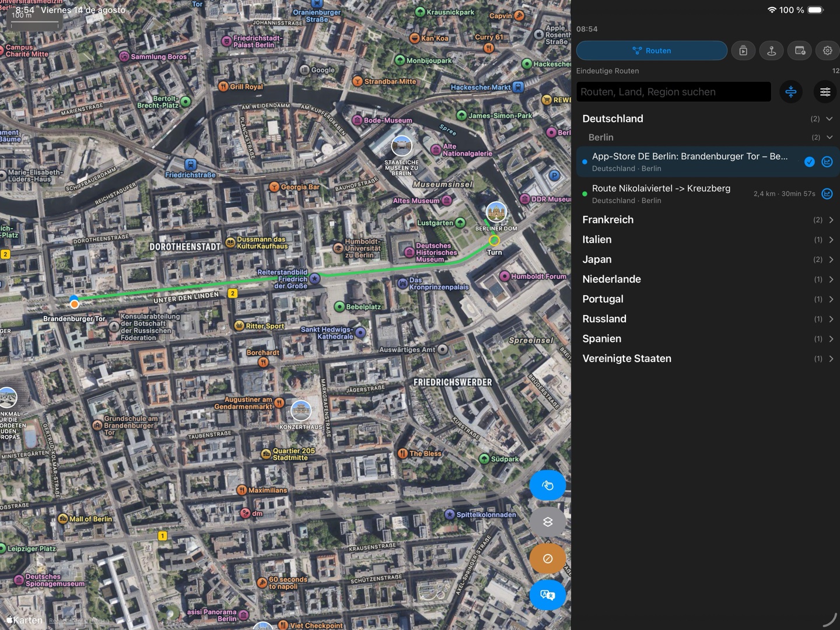Tap the Wi-Fi status icon

click(x=772, y=10)
